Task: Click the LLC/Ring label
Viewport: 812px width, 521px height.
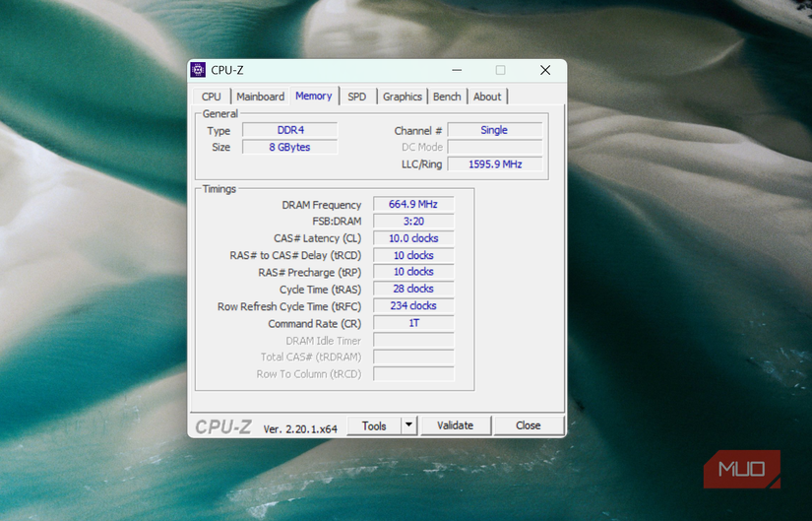Action: point(421,164)
